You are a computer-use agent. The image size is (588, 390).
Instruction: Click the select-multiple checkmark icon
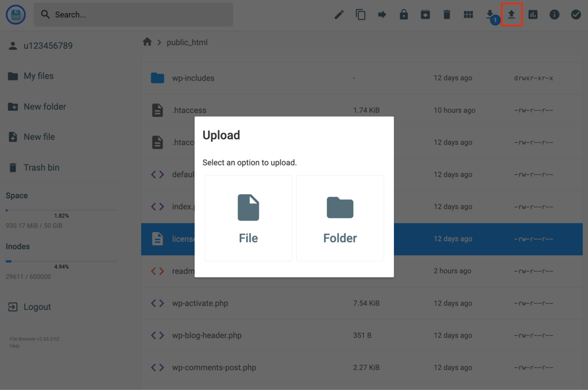pos(576,14)
